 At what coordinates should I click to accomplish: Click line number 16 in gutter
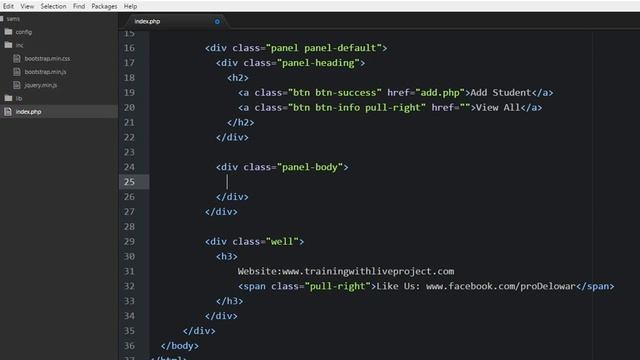coord(129,48)
